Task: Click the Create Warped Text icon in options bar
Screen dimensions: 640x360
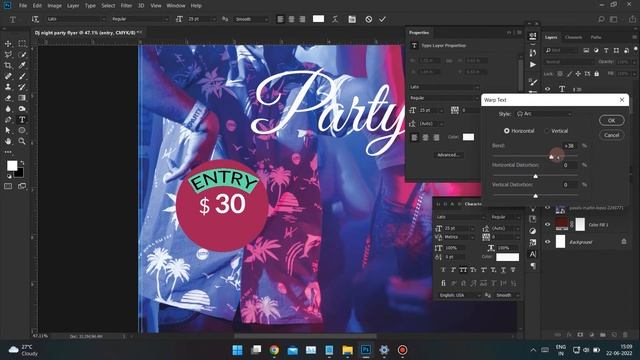Action: click(x=335, y=19)
